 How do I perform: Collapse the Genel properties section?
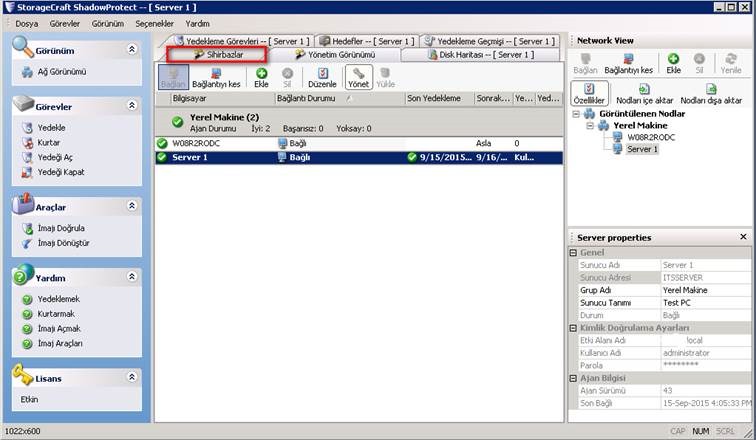coord(573,253)
